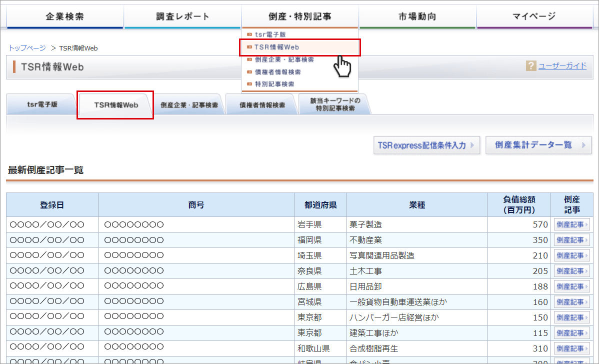Switch to the 債権者情報検索 tab

[x=262, y=104]
